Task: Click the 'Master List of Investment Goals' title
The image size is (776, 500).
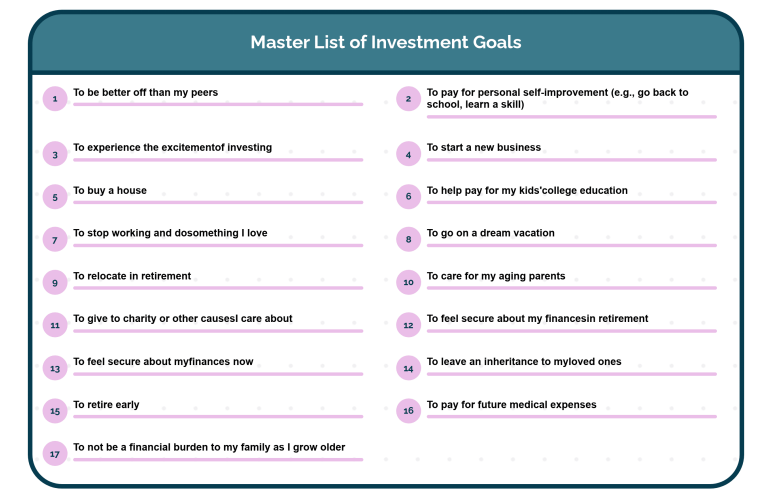Action: coord(386,42)
